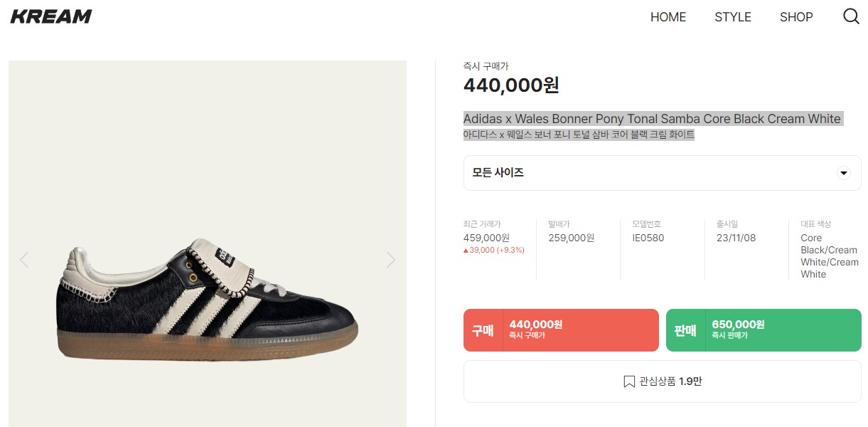Click the model number IE0580
868x427 pixels.
pos(648,238)
